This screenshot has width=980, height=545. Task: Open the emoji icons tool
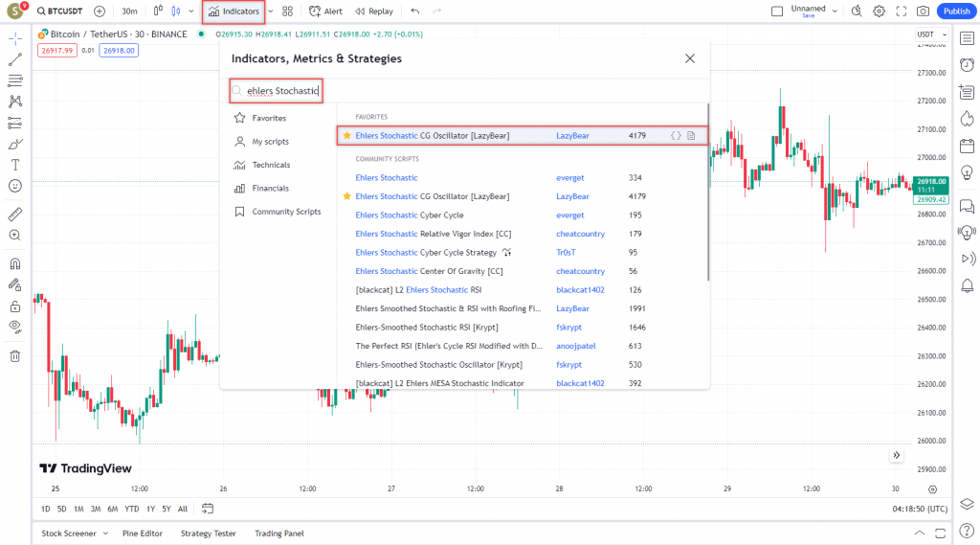[15, 186]
